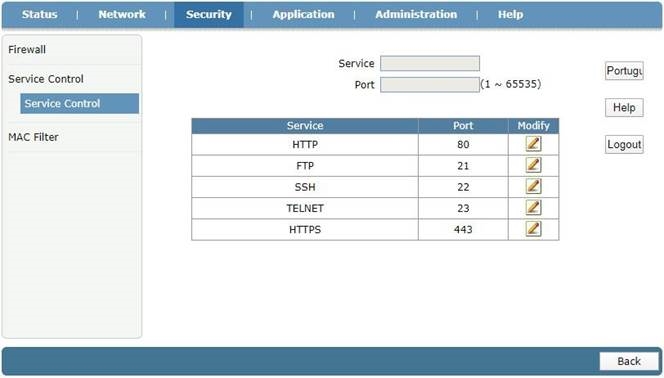Image resolution: width=664 pixels, height=378 pixels.
Task: Click the HTTP service name cell
Action: tap(305, 144)
